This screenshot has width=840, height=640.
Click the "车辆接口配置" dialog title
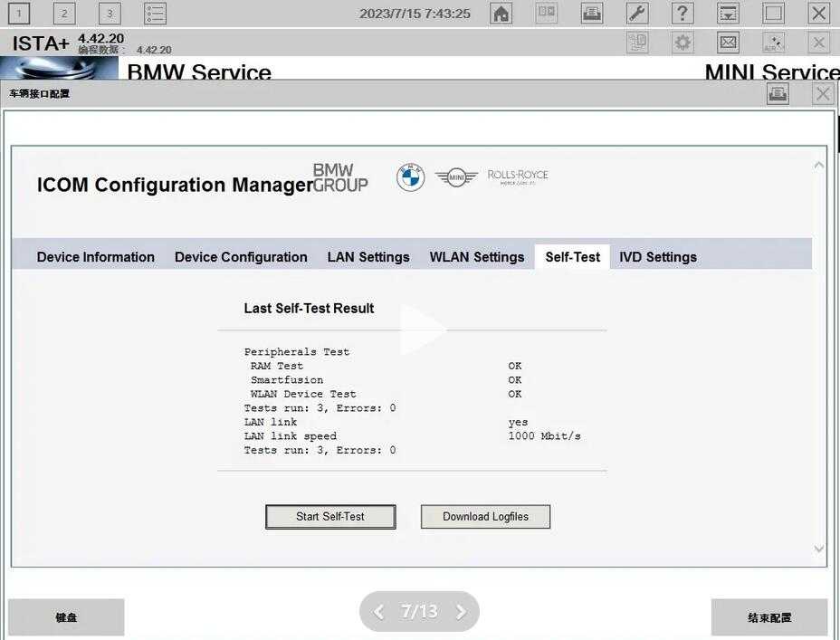[39, 94]
